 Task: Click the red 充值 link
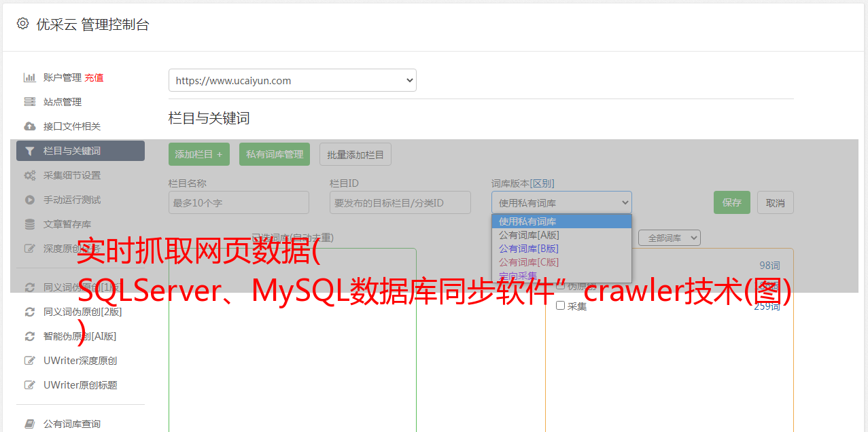tap(94, 77)
